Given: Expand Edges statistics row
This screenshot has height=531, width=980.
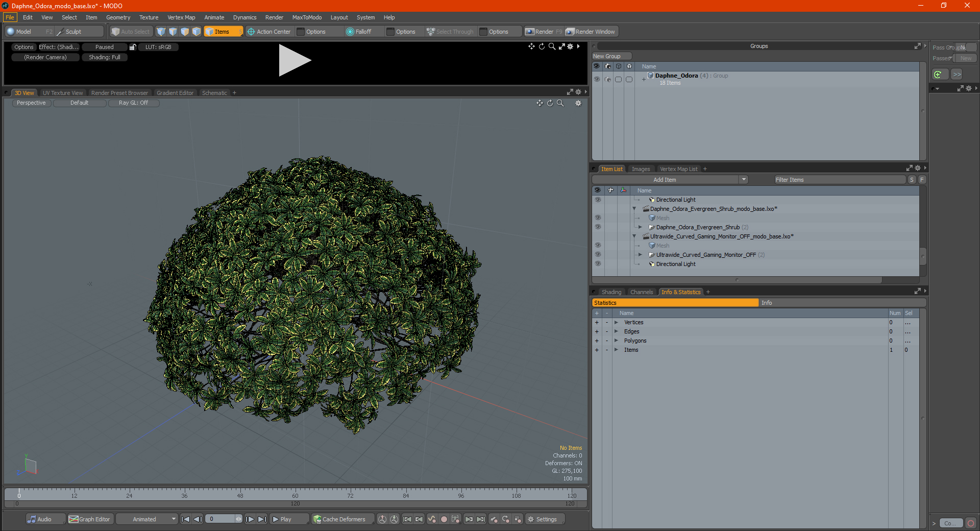Looking at the screenshot, I should click(616, 331).
